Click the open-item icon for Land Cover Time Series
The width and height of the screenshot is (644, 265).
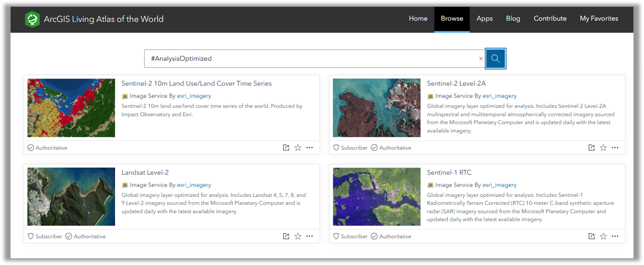tap(286, 148)
